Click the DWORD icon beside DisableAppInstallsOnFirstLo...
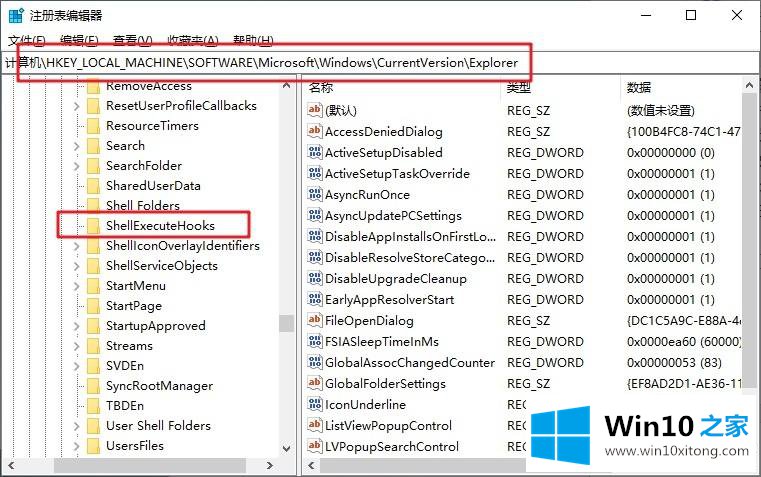The height and width of the screenshot is (477, 761). [x=314, y=236]
